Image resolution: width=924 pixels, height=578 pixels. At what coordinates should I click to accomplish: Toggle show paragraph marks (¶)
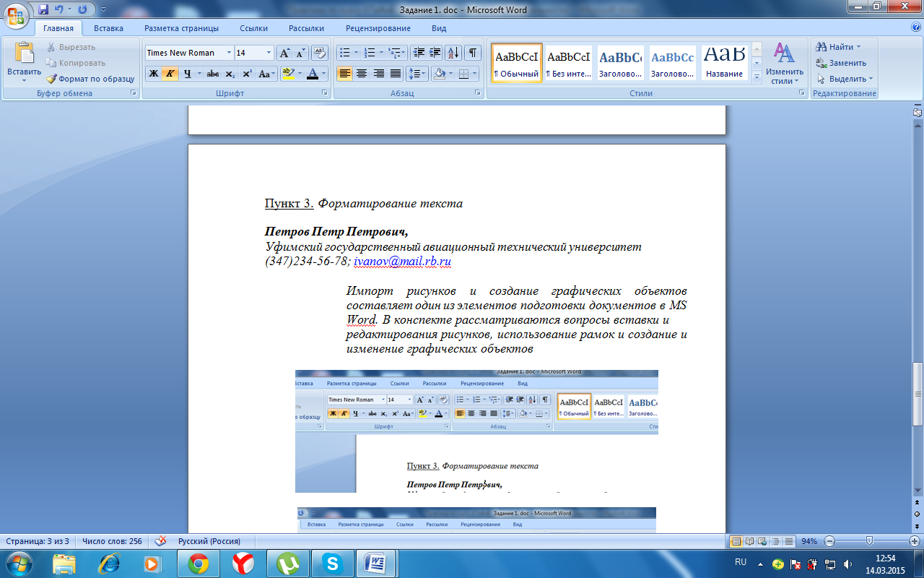(x=473, y=53)
